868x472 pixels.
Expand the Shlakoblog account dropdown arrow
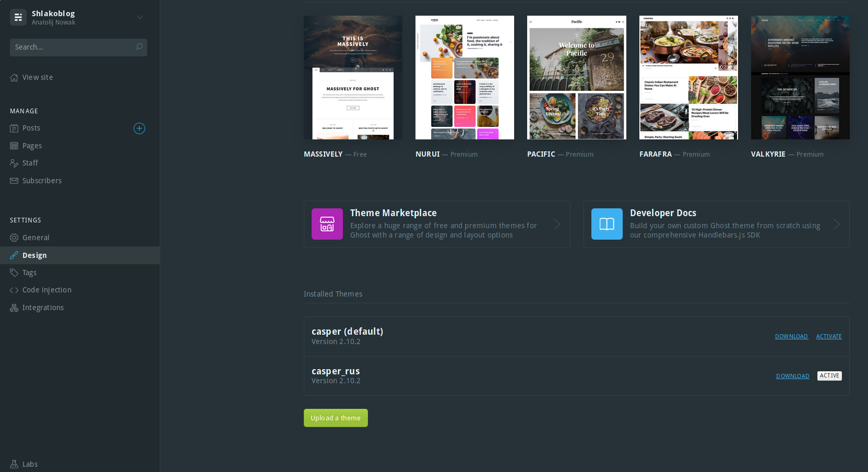pos(140,17)
